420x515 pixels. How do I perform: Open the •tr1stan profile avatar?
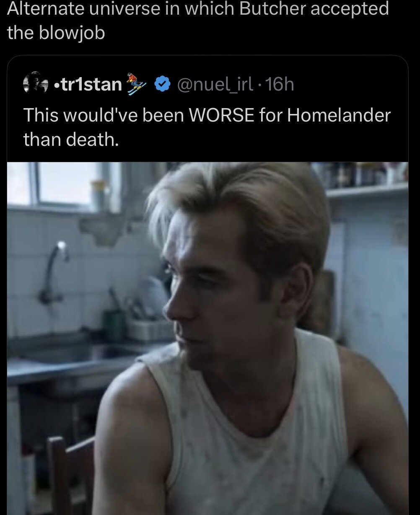[36, 84]
